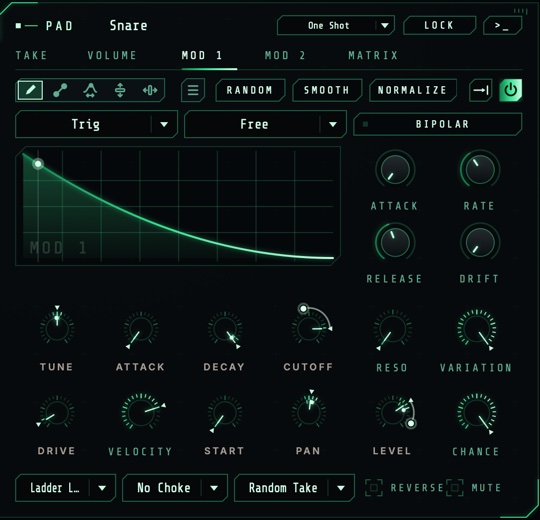Click the CUTOFF modulation amount handle

(x=303, y=308)
